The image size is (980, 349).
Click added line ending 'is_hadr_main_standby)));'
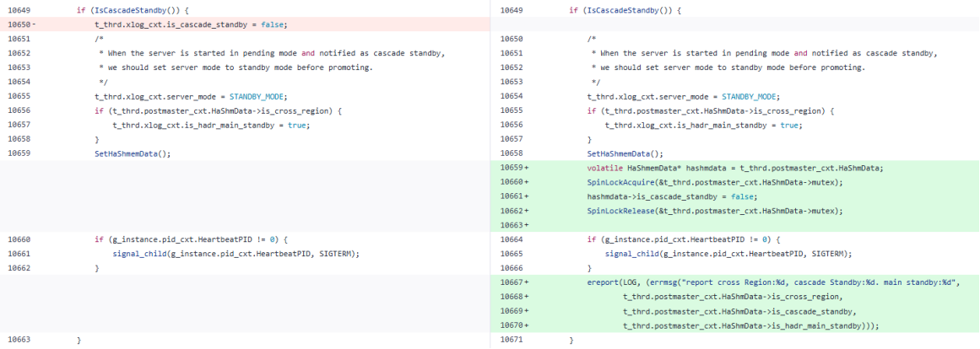click(751, 325)
